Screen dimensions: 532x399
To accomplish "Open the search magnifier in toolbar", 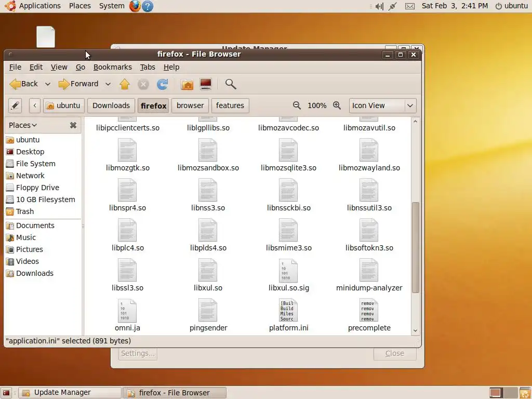I will [x=231, y=84].
